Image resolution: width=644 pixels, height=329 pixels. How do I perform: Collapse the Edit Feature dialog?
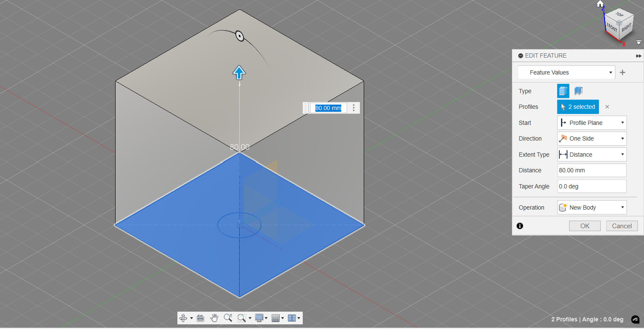point(520,56)
